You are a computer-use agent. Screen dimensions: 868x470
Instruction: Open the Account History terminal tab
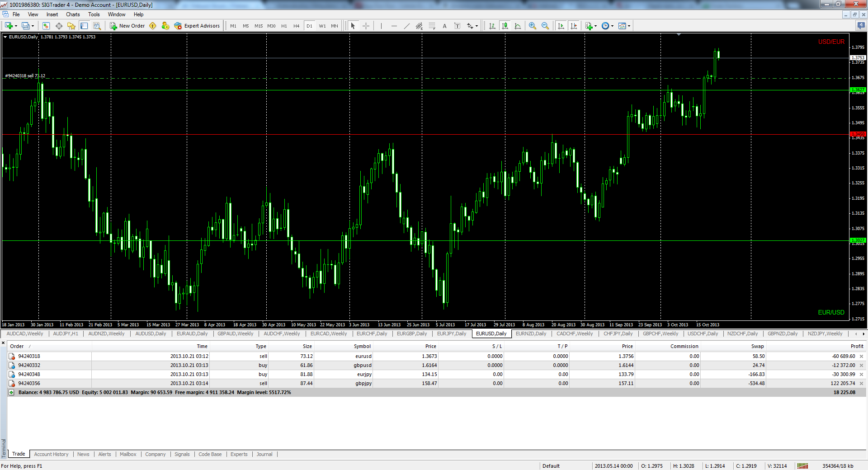tap(51, 454)
